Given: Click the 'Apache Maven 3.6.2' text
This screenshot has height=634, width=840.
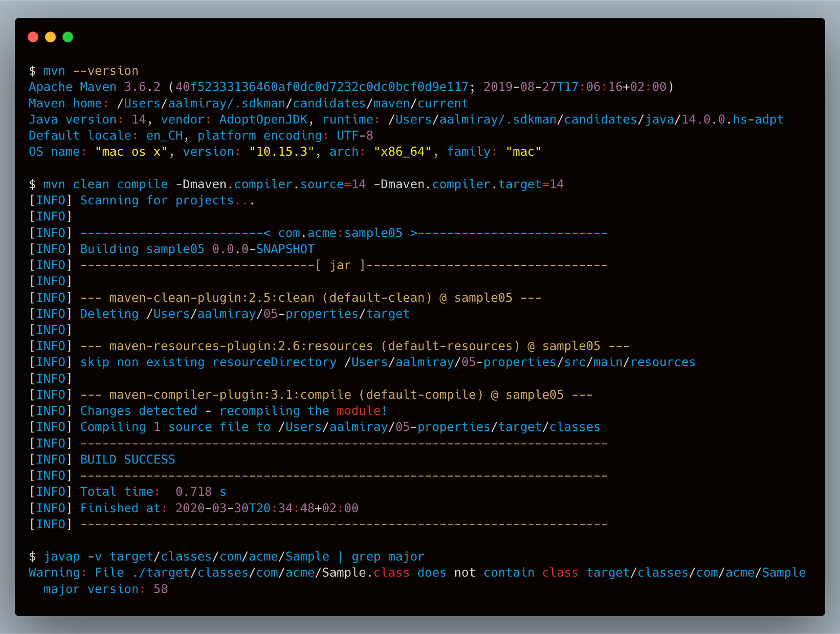Looking at the screenshot, I should click(94, 87).
